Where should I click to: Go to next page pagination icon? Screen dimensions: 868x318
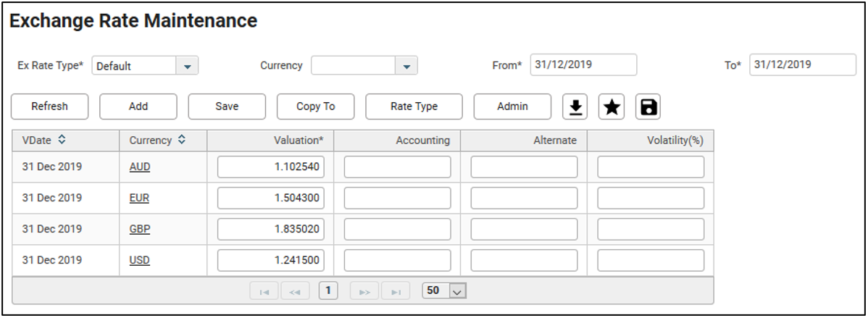point(364,291)
